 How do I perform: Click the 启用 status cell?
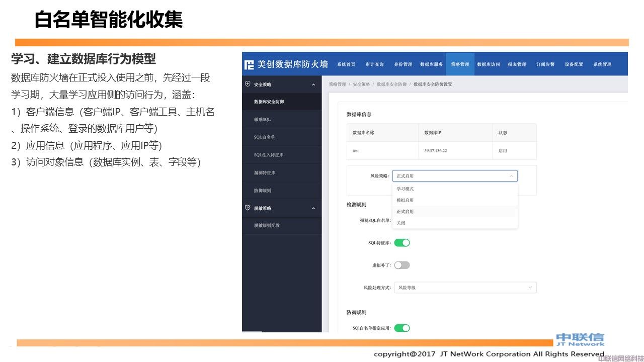[503, 151]
